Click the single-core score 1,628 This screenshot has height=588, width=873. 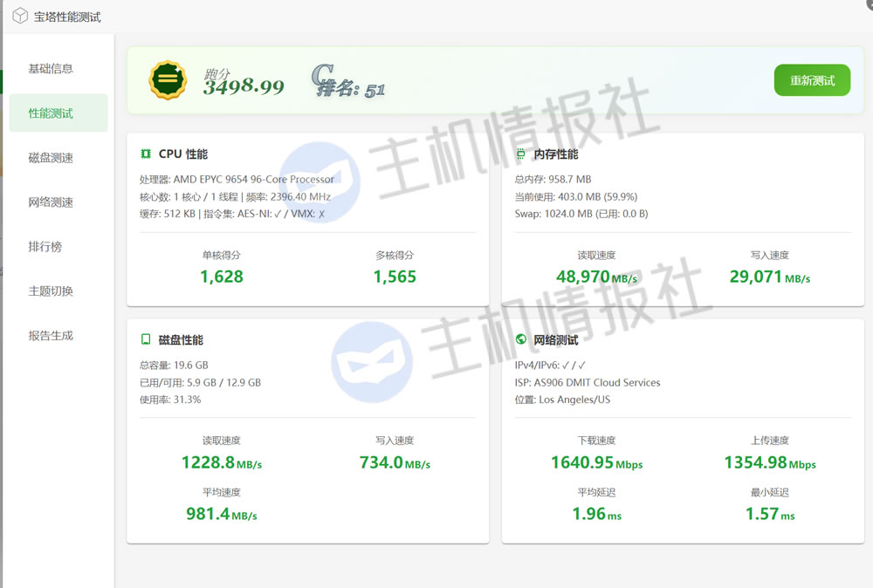[222, 277]
